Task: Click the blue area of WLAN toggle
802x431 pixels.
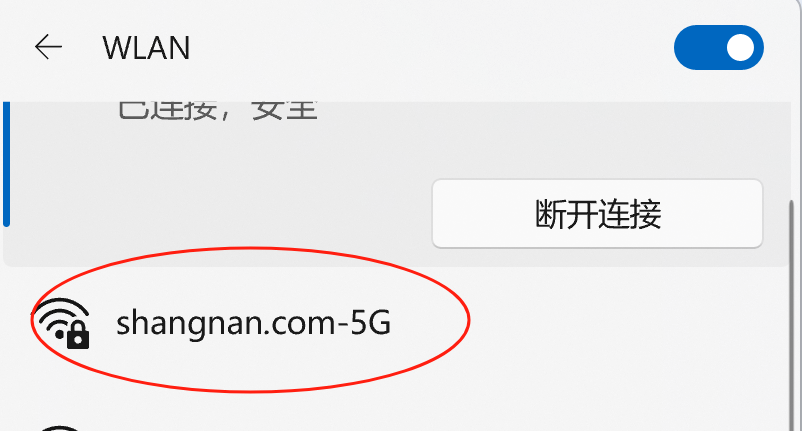Action: point(698,48)
